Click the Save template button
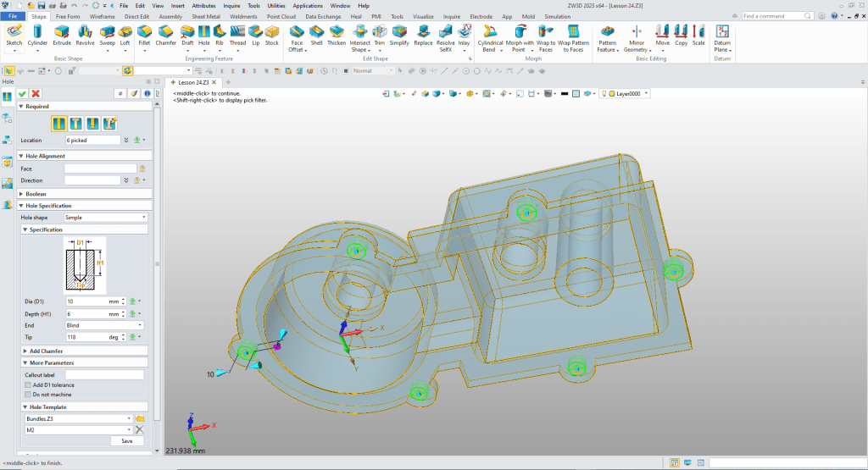Screen dimensions: 868x470 [126, 440]
